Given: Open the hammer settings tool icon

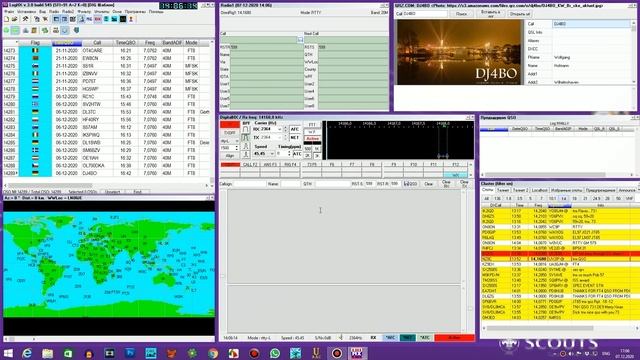Looking at the screenshot, I should point(25,19).
